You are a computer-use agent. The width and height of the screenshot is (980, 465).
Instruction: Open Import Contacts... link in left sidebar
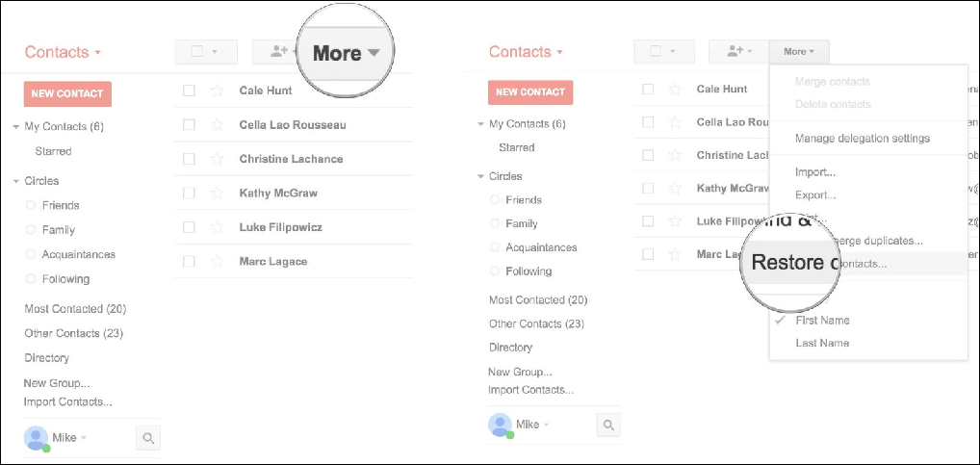(x=67, y=401)
